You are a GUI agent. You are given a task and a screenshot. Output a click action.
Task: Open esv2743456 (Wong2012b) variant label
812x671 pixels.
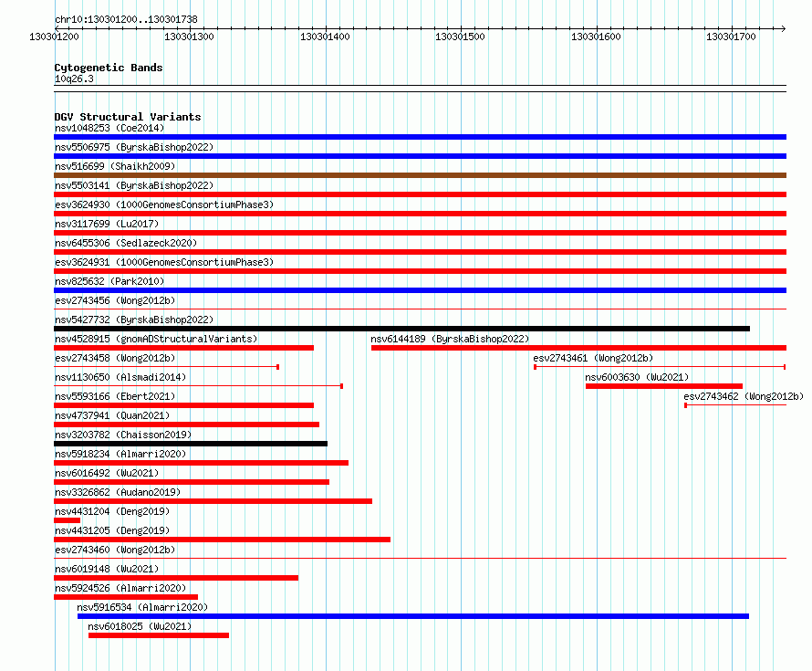[115, 300]
